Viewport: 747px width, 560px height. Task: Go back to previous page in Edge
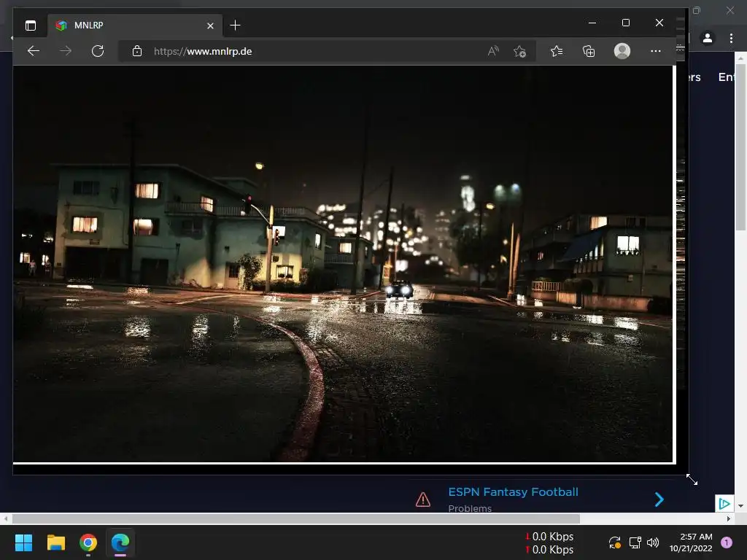(x=34, y=51)
